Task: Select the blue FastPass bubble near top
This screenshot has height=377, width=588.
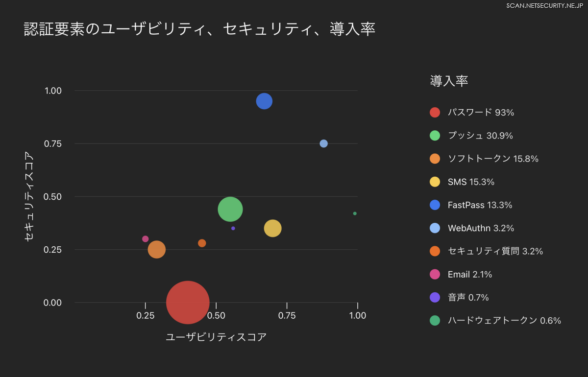Action: (264, 101)
